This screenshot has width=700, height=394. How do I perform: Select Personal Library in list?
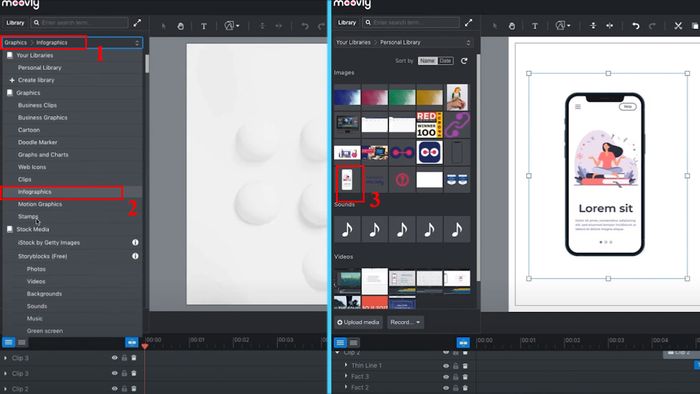pyautogui.click(x=40, y=68)
